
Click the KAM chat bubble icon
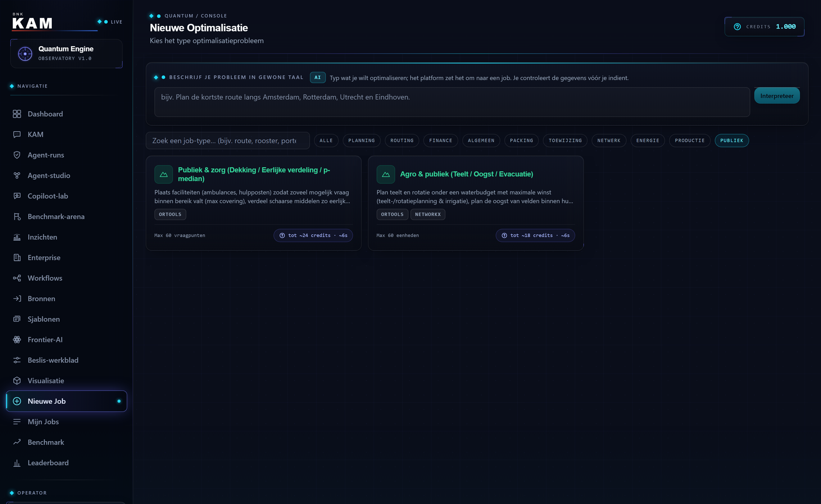point(17,134)
